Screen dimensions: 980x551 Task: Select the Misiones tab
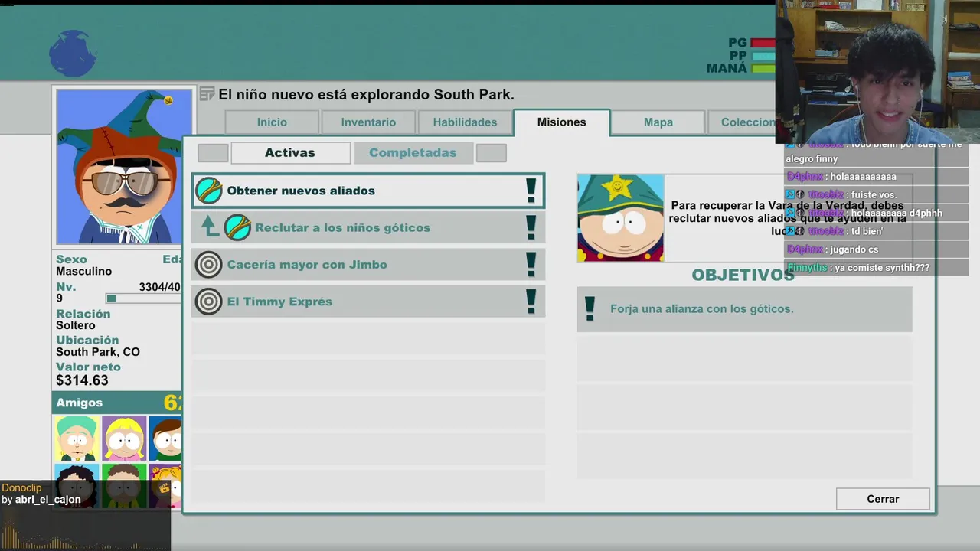pyautogui.click(x=561, y=122)
